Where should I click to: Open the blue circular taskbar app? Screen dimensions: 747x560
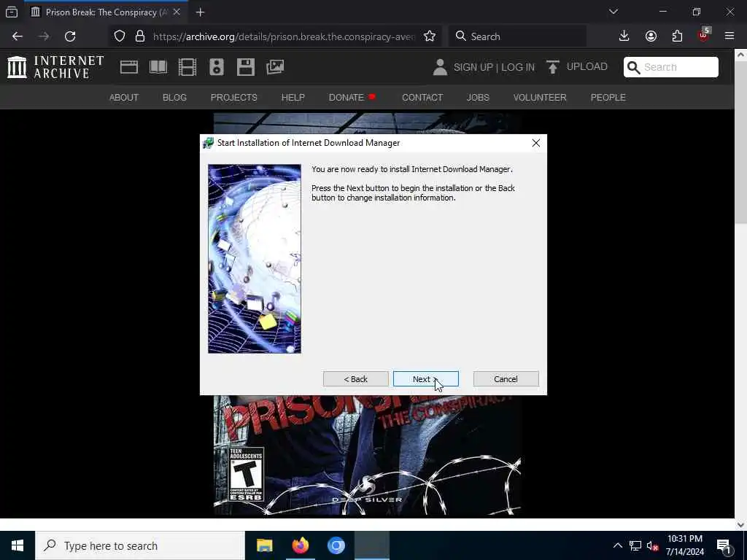point(336,545)
